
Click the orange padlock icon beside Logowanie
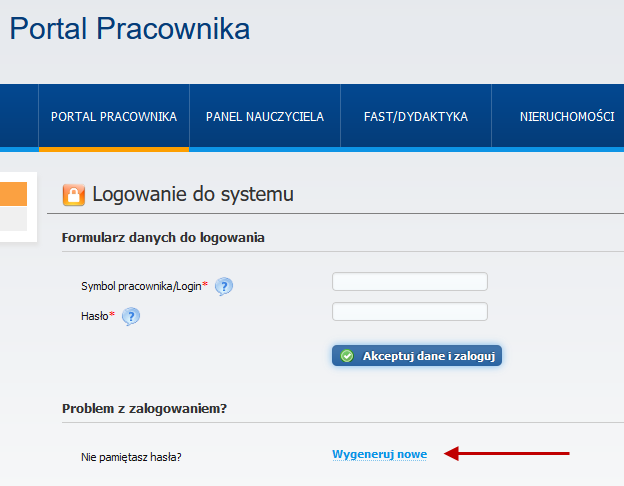[74, 195]
